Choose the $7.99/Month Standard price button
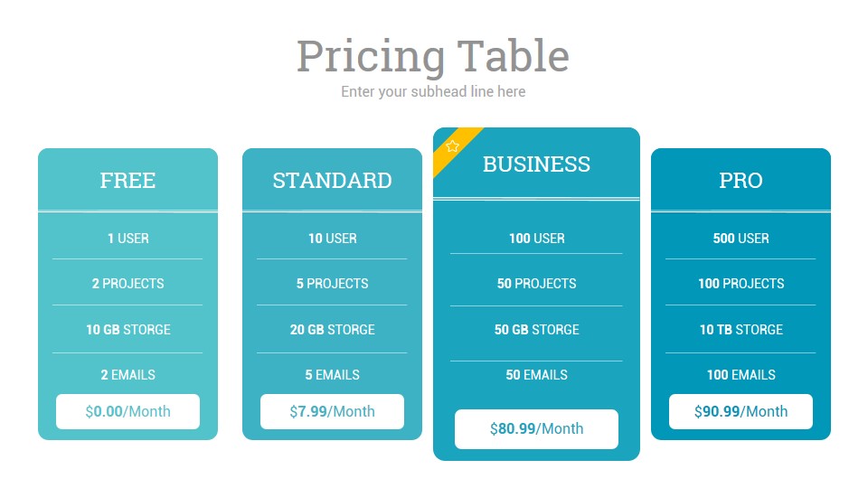The height and width of the screenshot is (488, 868). [332, 412]
